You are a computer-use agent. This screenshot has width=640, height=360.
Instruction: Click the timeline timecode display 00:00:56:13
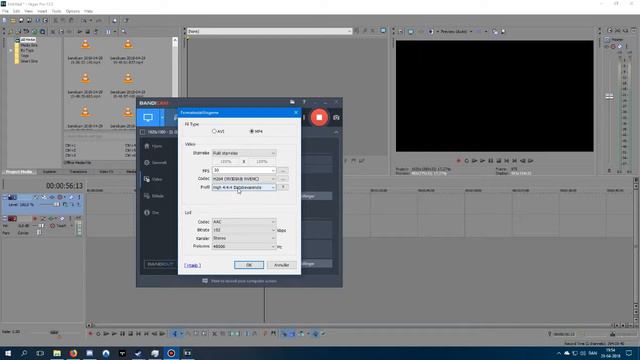[x=64, y=186]
